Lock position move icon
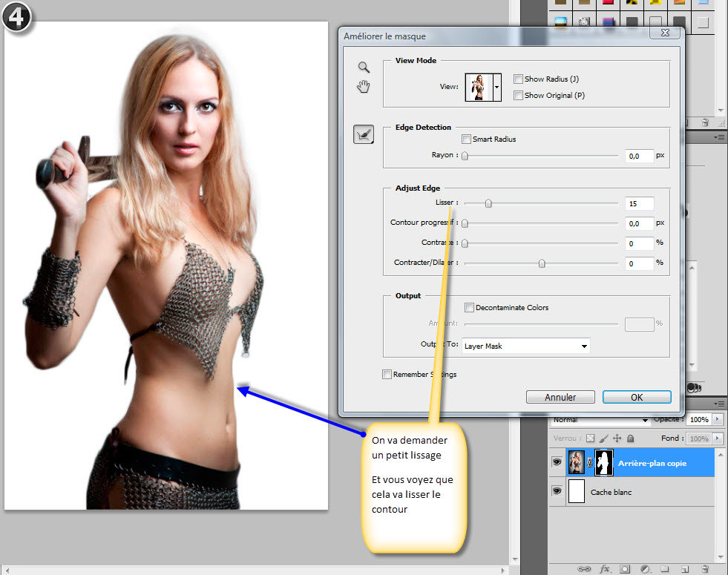The width and height of the screenshot is (728, 575). click(617, 438)
